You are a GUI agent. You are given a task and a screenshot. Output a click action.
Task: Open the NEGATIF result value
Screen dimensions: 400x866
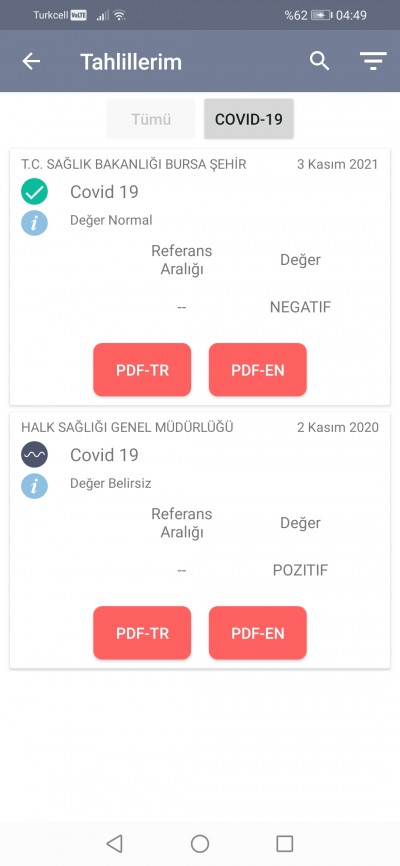pyautogui.click(x=300, y=307)
